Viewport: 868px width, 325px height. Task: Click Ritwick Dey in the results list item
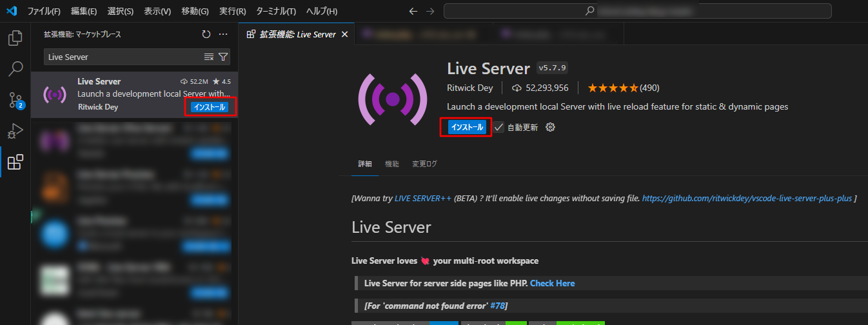tap(97, 107)
